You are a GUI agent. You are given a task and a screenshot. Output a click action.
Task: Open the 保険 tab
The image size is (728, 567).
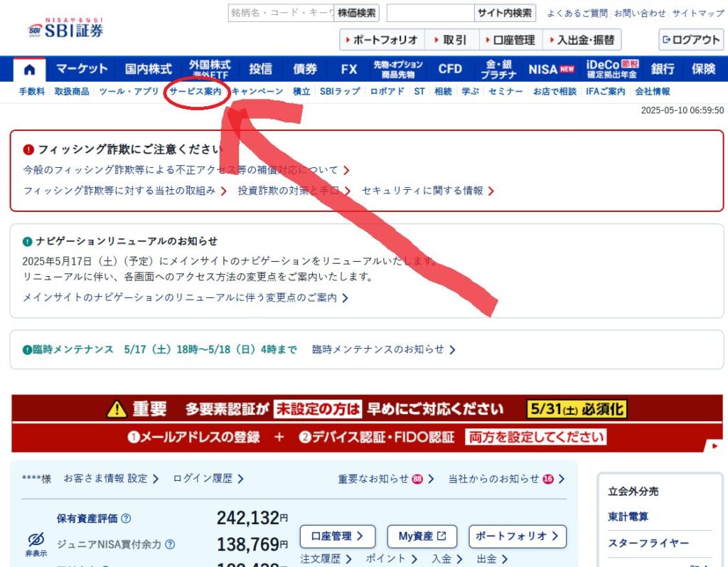tap(703, 69)
